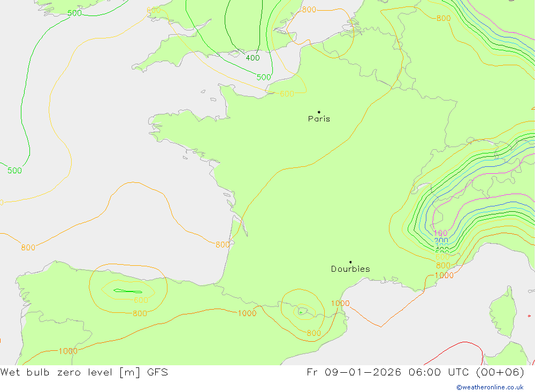Click the Dourbies location label

350,269
